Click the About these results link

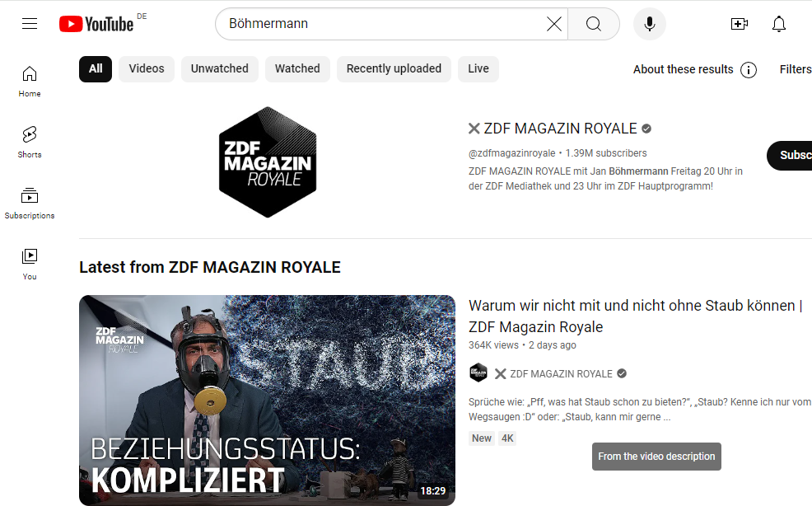coord(683,69)
